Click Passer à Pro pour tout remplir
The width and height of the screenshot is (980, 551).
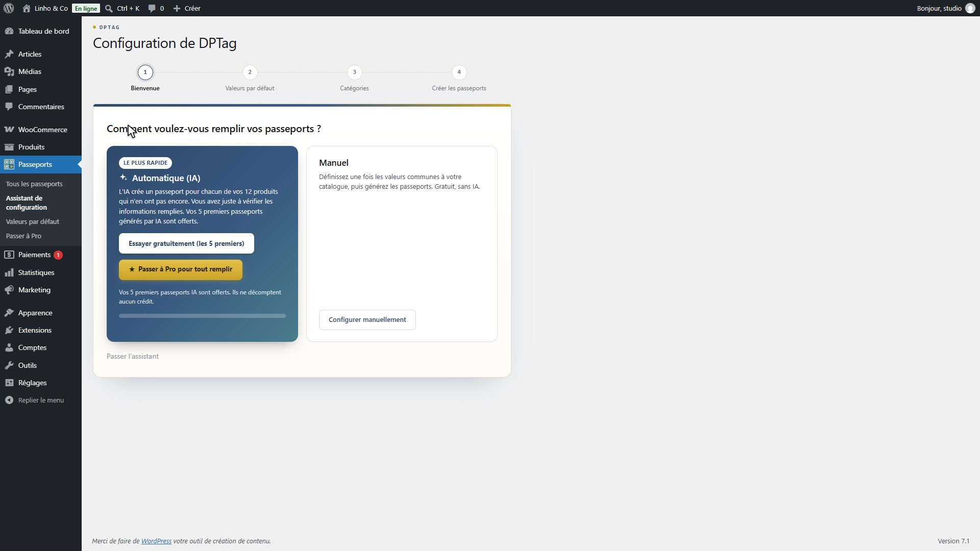coord(181,269)
